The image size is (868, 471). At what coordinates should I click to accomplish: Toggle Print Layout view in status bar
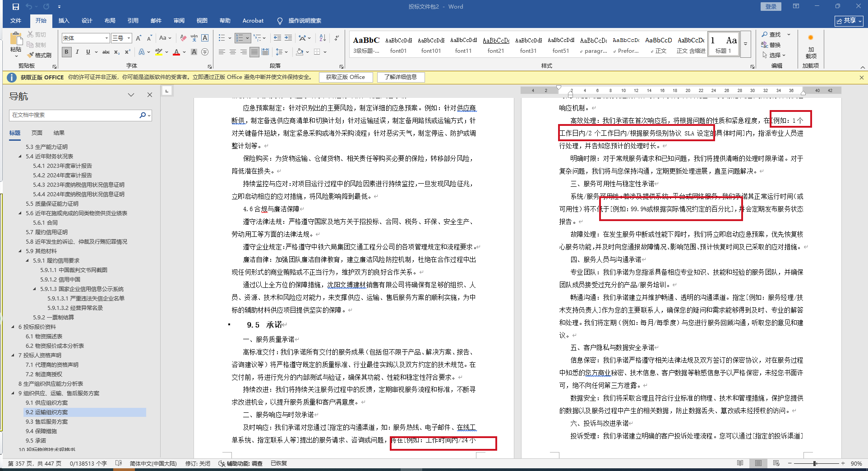(x=758, y=463)
